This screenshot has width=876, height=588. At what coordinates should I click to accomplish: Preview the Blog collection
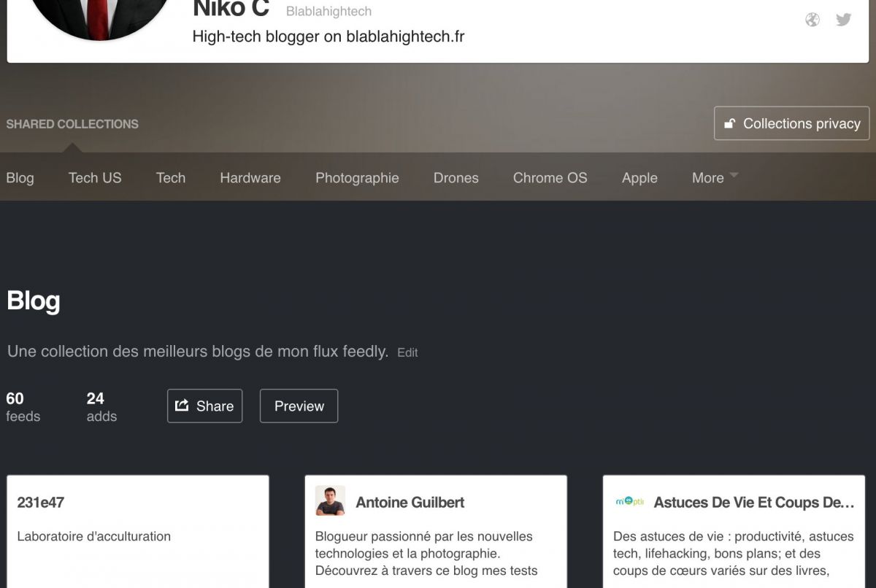[299, 406]
